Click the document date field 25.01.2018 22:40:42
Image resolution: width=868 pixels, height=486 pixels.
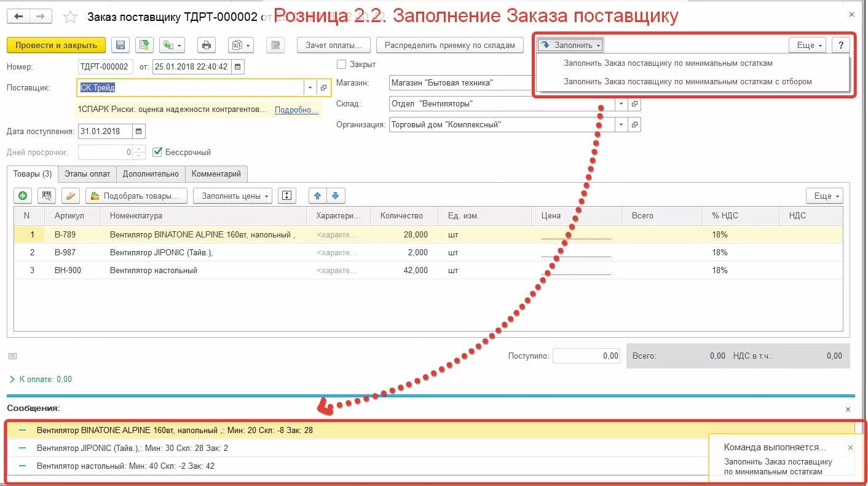(192, 66)
